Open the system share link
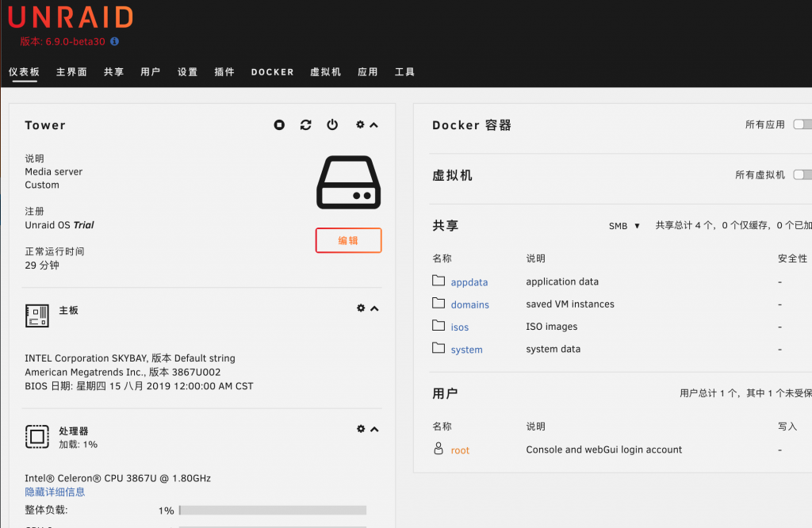The image size is (812, 528). (x=466, y=350)
